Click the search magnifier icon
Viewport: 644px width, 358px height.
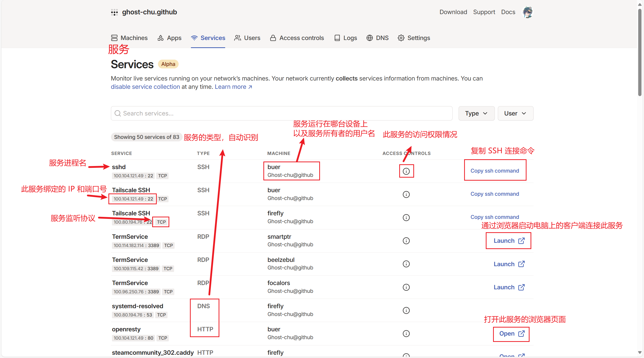tap(117, 113)
